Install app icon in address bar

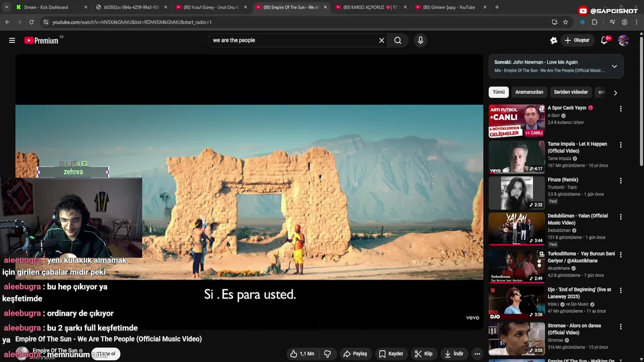tap(554, 22)
